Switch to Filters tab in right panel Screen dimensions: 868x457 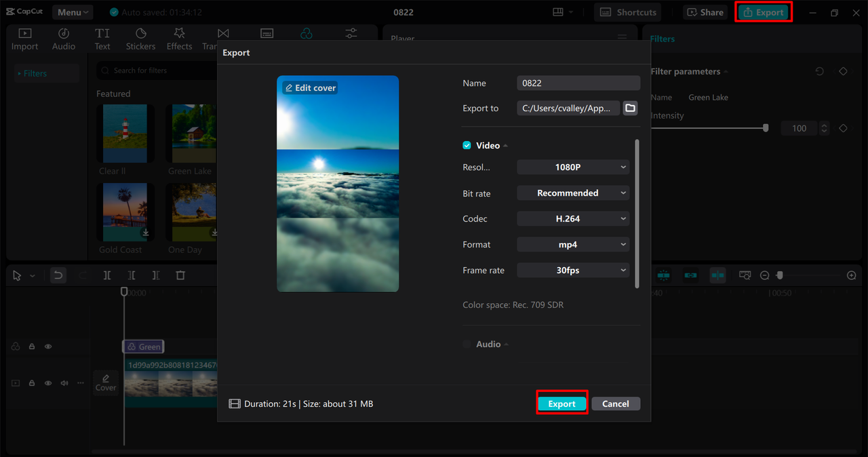pos(663,39)
